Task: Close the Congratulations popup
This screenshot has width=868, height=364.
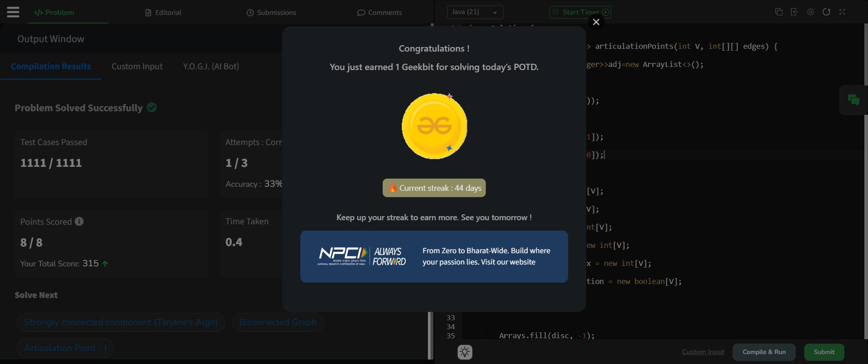Action: [x=596, y=22]
